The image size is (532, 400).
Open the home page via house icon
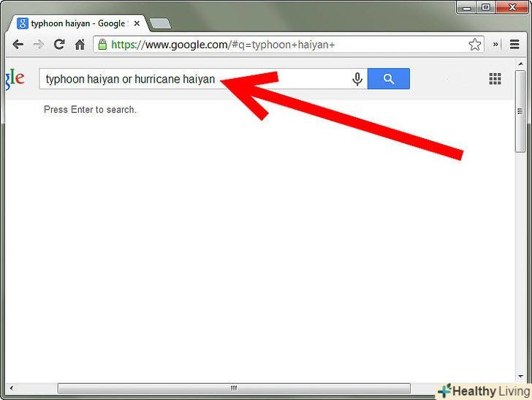(80, 45)
